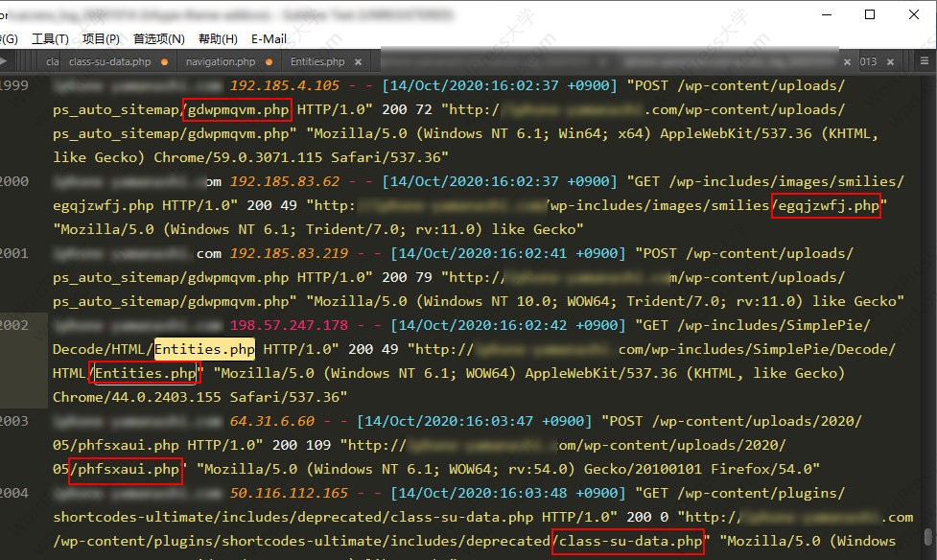Open the E-Mail menu
The width and height of the screenshot is (937, 560).
click(269, 38)
